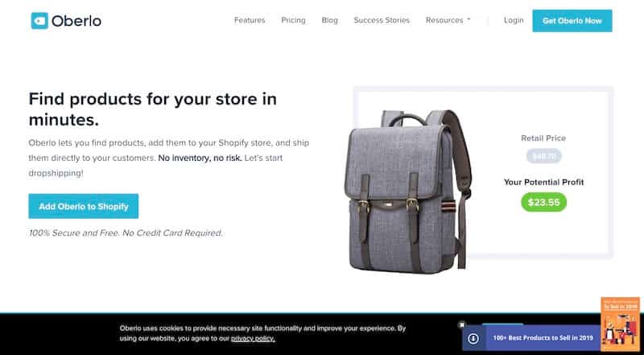The width and height of the screenshot is (644, 355).
Task: Click Add Oberlo to Shopify button
Action: pos(84,206)
